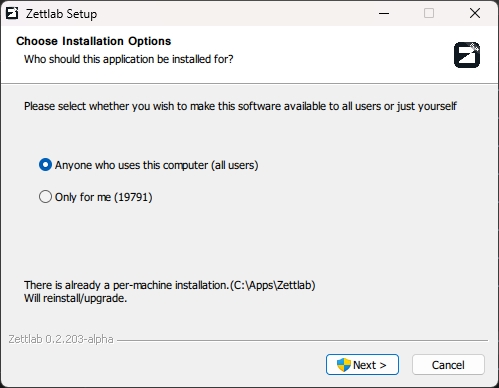Click the greyed-out maximize button
This screenshot has height=388, width=499.
[429, 13]
